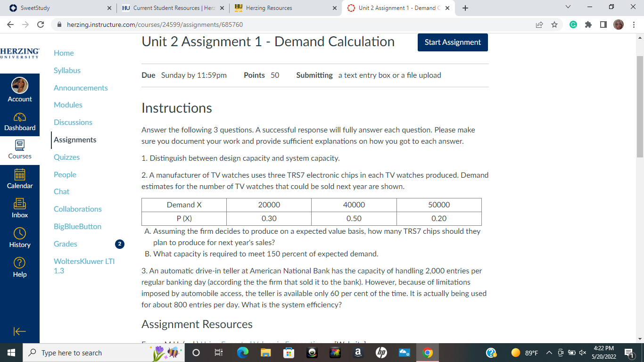Switch to Herzing Resources tab
Screen dimensions: 644x362
pyautogui.click(x=285, y=8)
